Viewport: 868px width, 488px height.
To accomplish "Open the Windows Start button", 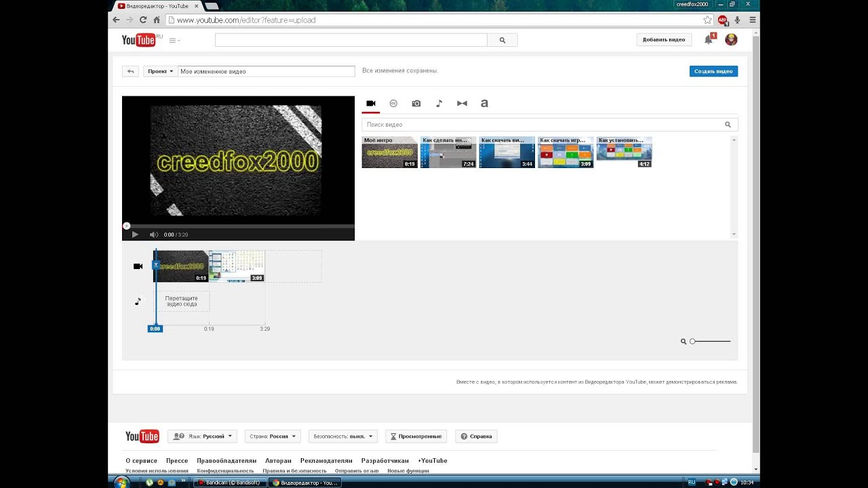I will (121, 482).
